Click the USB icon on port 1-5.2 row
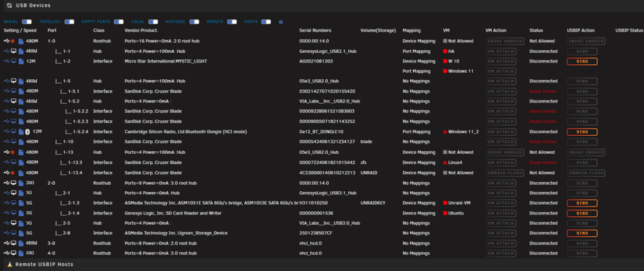Screen dimensions: 644x271 pyautogui.click(x=6, y=101)
